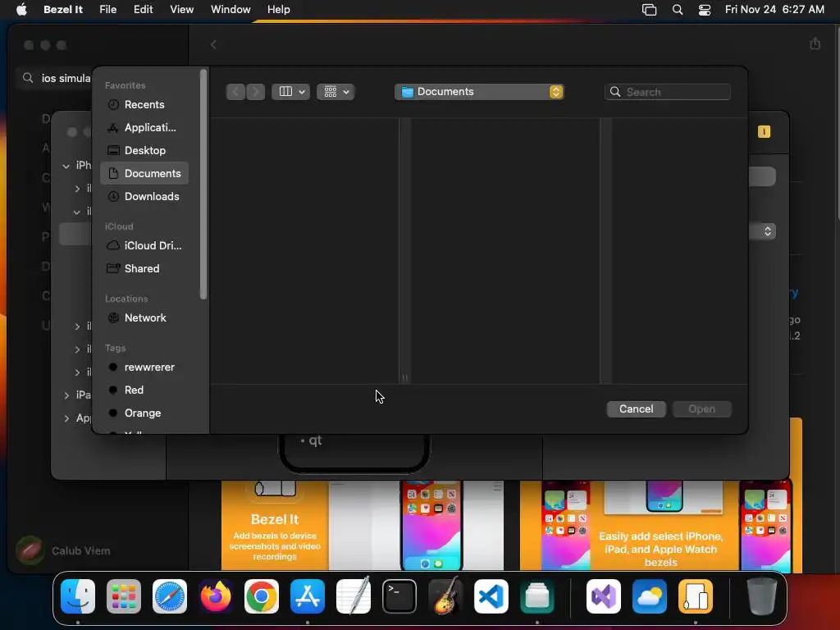Viewport: 840px width, 630px height.
Task: Open the Window menu
Action: click(x=231, y=10)
